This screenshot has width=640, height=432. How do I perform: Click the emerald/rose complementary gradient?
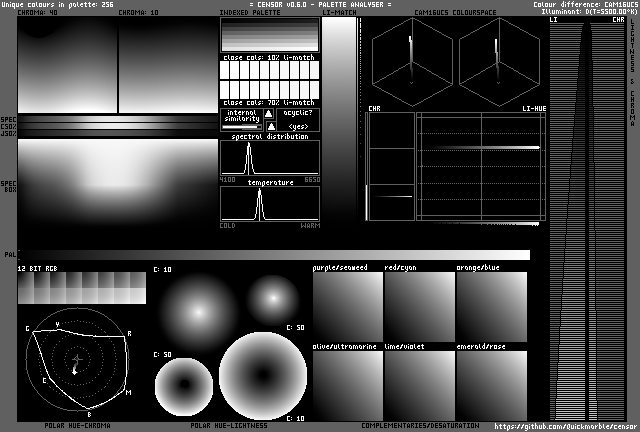[x=491, y=384]
